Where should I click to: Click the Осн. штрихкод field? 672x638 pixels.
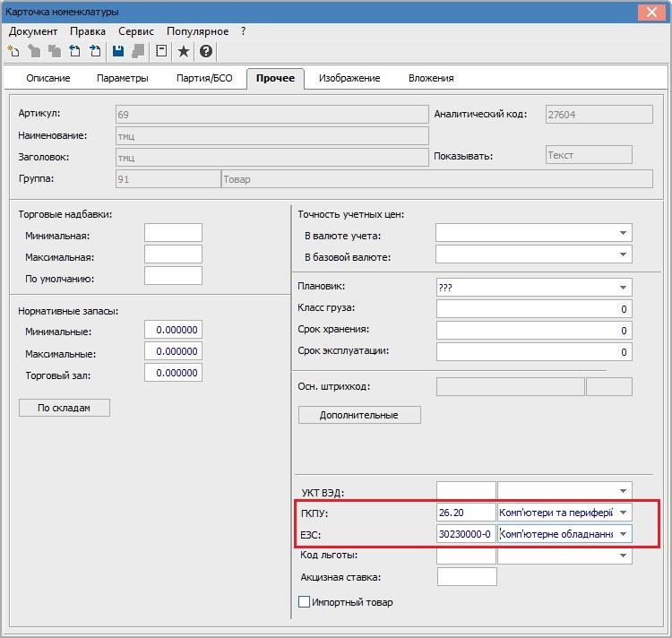pos(511,386)
